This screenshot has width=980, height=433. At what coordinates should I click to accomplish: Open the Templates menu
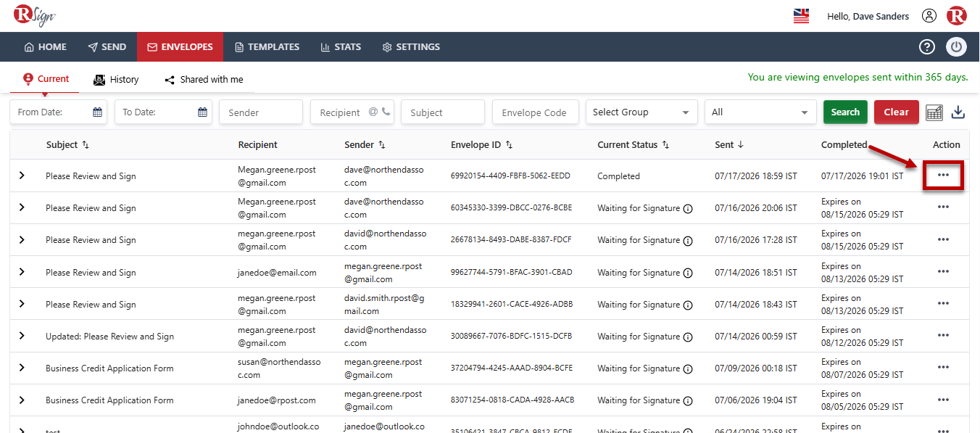[x=267, y=47]
